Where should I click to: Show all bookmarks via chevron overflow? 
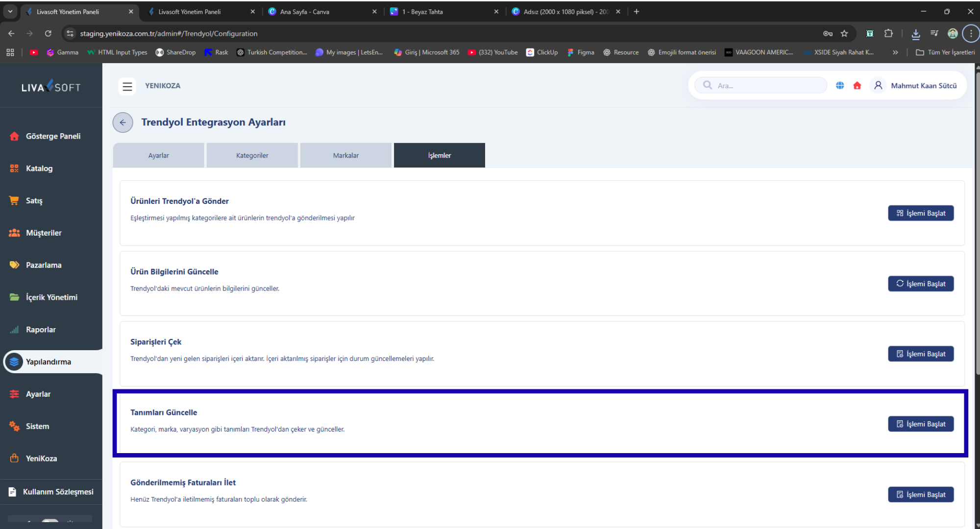895,52
